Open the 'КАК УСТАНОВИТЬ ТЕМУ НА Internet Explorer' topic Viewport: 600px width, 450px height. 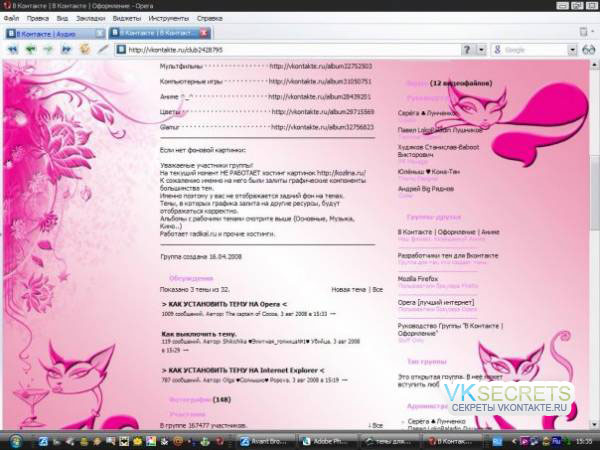[x=243, y=370]
